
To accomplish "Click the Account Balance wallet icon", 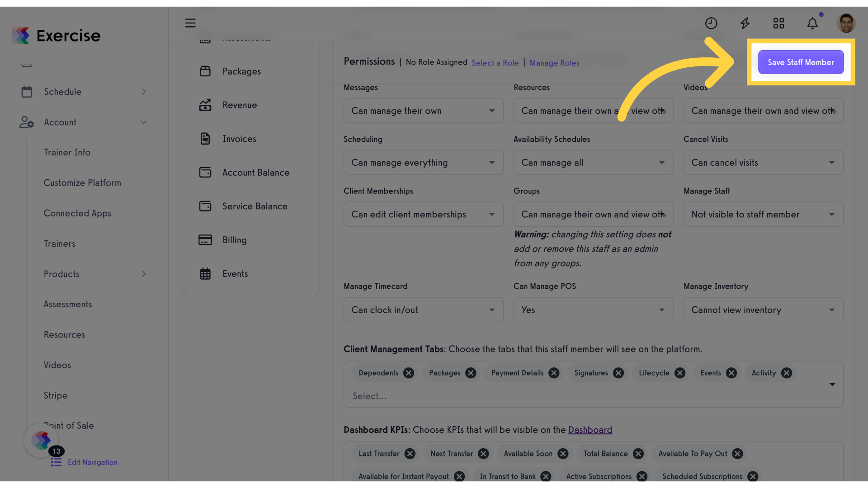I will tap(205, 173).
